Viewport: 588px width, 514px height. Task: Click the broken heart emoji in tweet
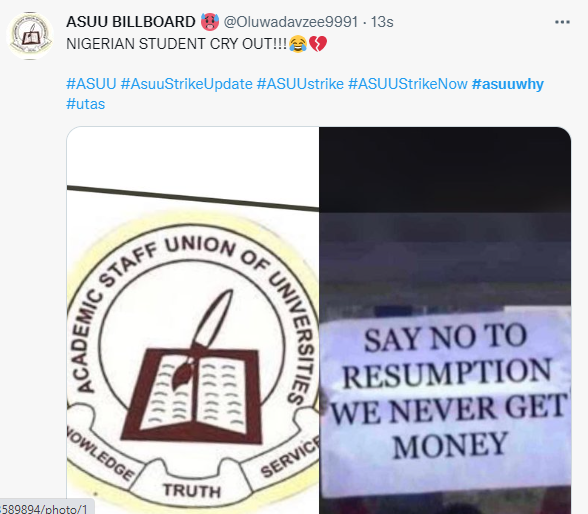click(318, 44)
